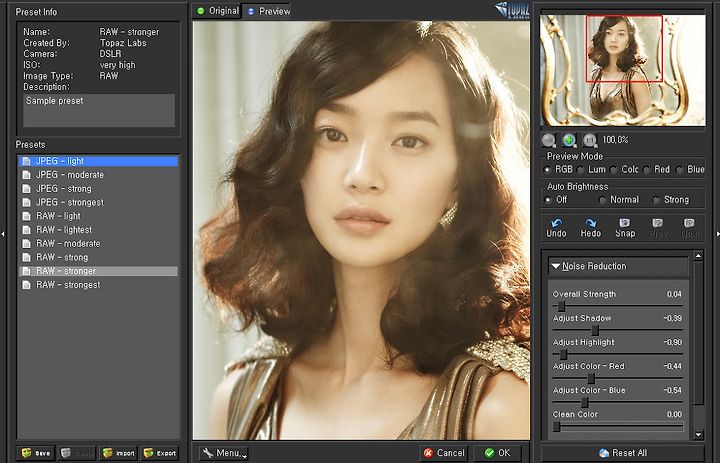Screen dimensions: 720x463
Task: Select Blue preview mode
Action: click(x=680, y=169)
